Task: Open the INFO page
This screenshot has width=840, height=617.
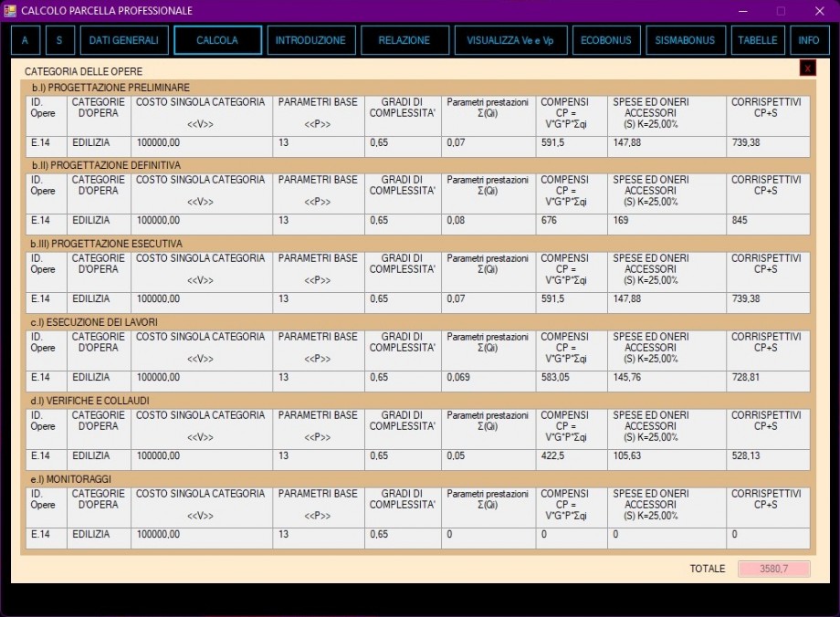Action: point(809,40)
